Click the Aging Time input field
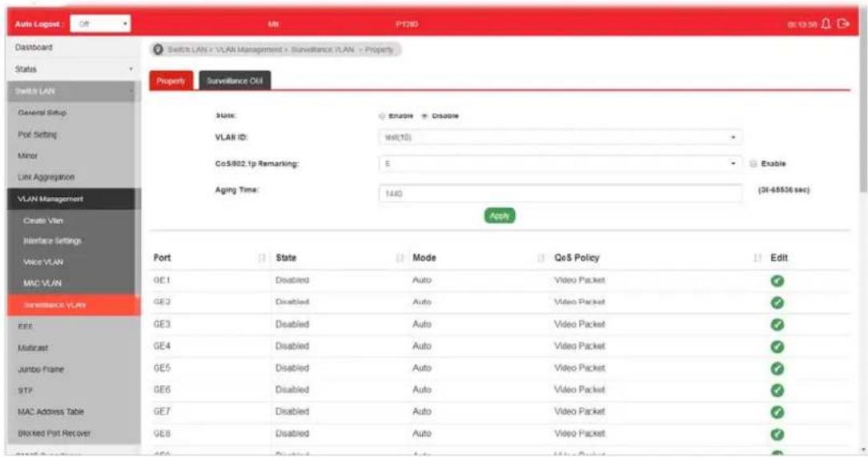 tap(560, 194)
